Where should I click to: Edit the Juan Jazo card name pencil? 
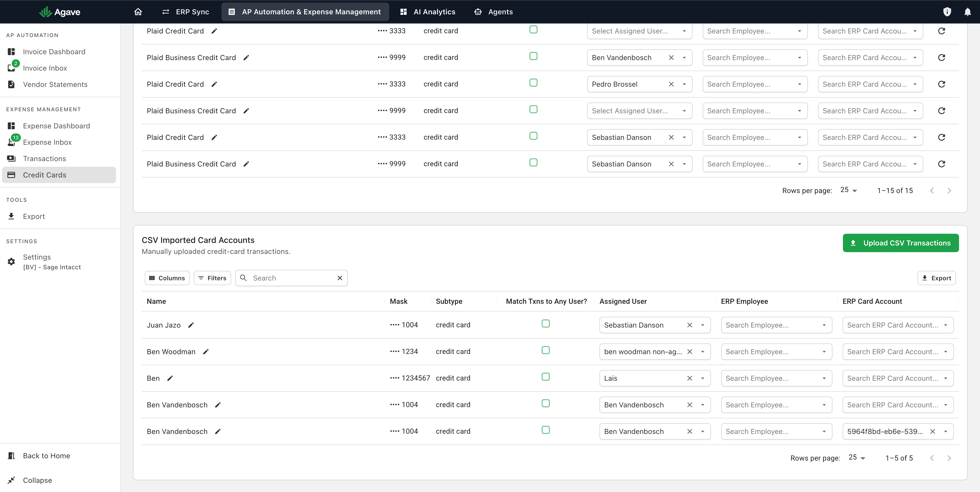click(x=191, y=325)
